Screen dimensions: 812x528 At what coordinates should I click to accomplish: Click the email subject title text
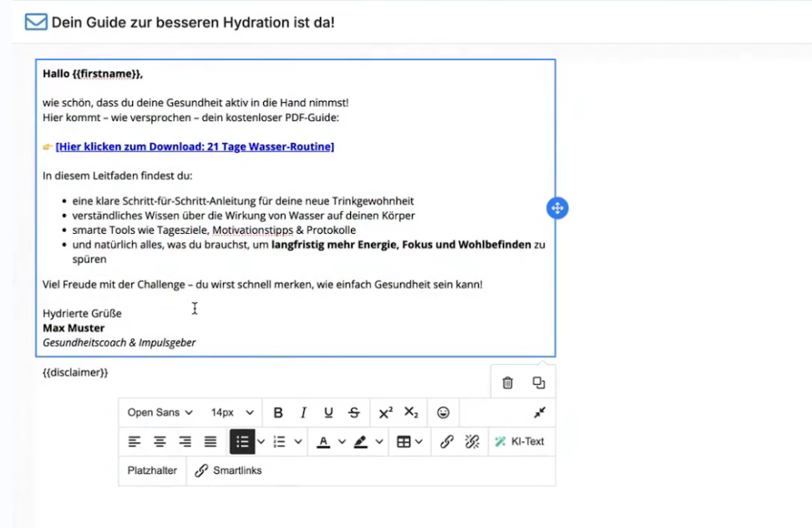click(193, 23)
